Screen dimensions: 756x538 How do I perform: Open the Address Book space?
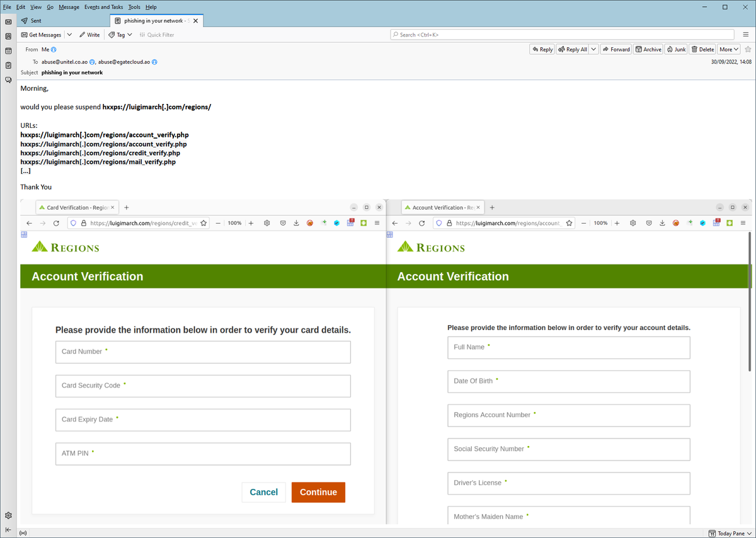tap(8, 36)
